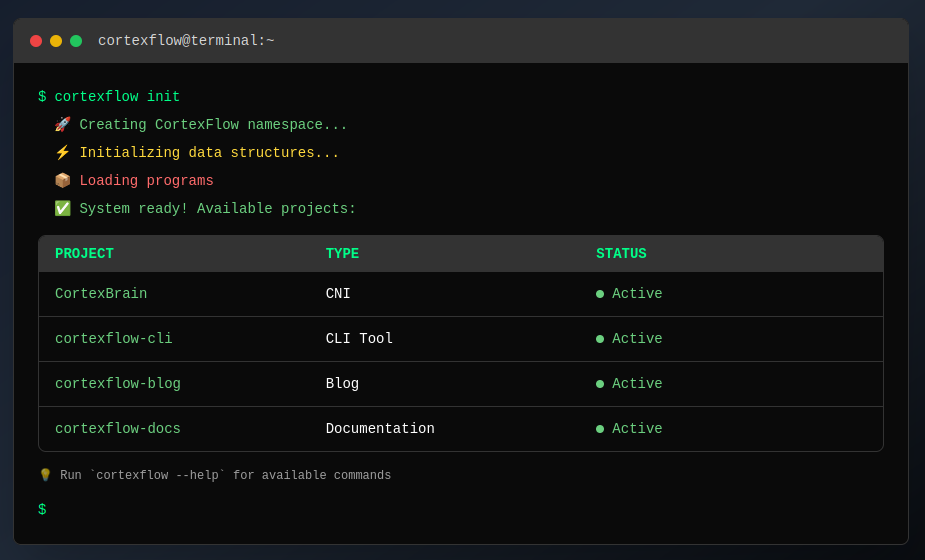Select the TYPE column header
The image size is (925, 560).
tap(342, 254)
